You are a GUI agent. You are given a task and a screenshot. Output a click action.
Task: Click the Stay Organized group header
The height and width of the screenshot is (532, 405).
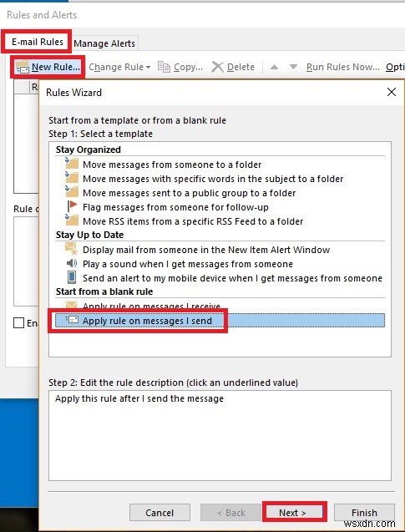[89, 149]
